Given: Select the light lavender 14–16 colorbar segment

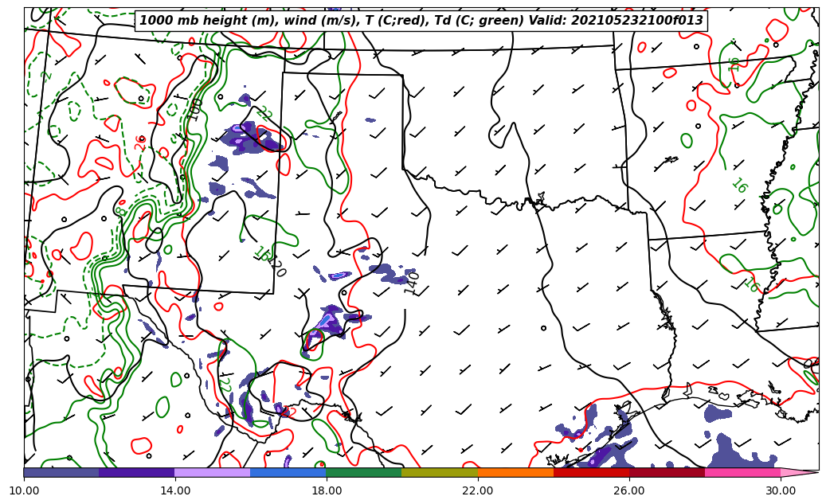Looking at the screenshot, I should (213, 472).
